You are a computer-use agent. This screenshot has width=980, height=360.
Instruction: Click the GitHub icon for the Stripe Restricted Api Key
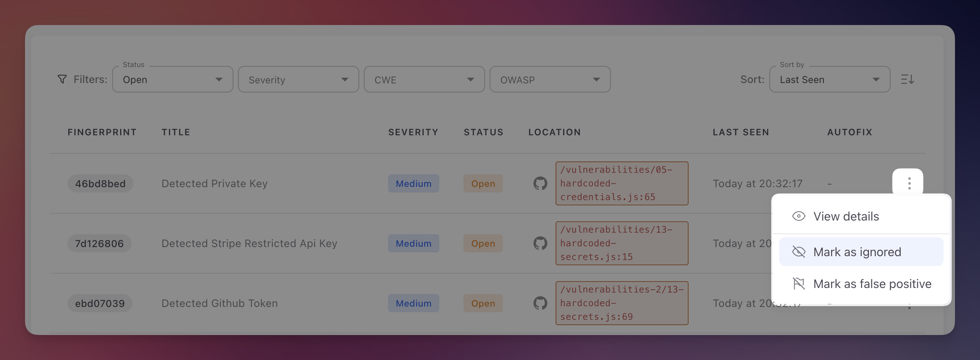pos(540,243)
